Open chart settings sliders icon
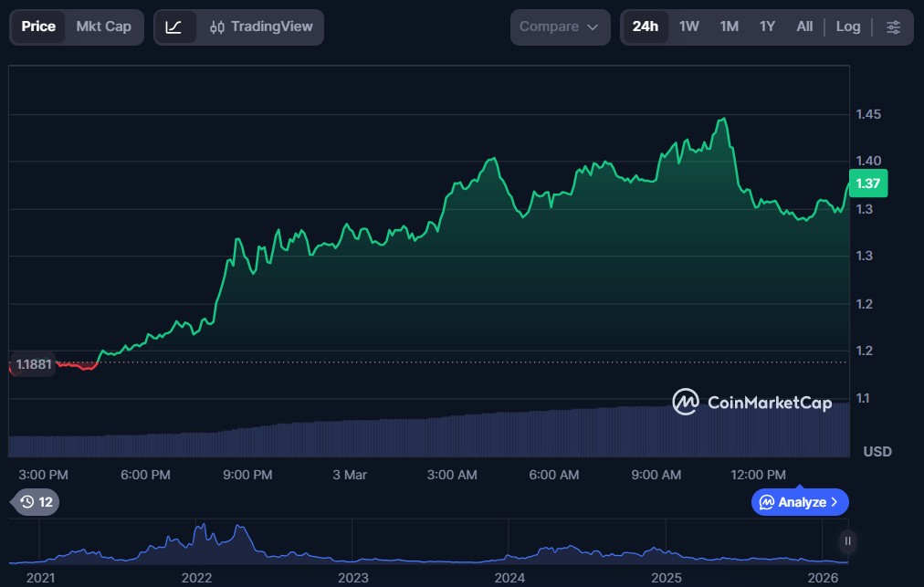The height and width of the screenshot is (587, 924). tap(893, 27)
